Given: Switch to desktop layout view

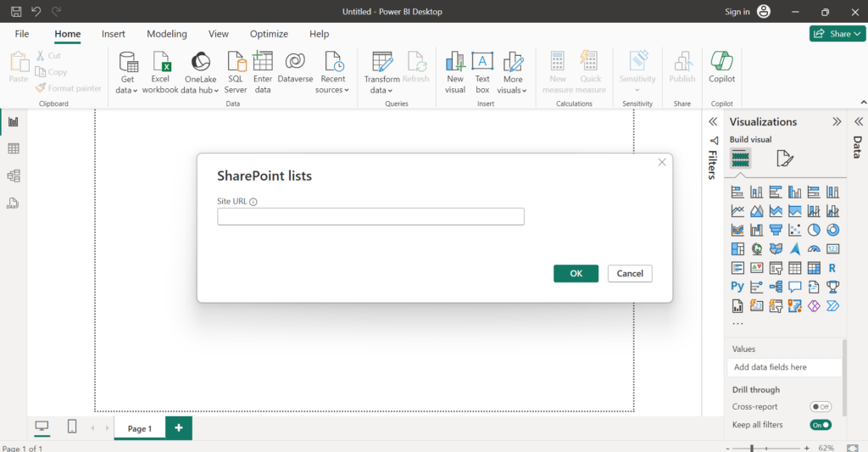Looking at the screenshot, I should click(42, 427).
